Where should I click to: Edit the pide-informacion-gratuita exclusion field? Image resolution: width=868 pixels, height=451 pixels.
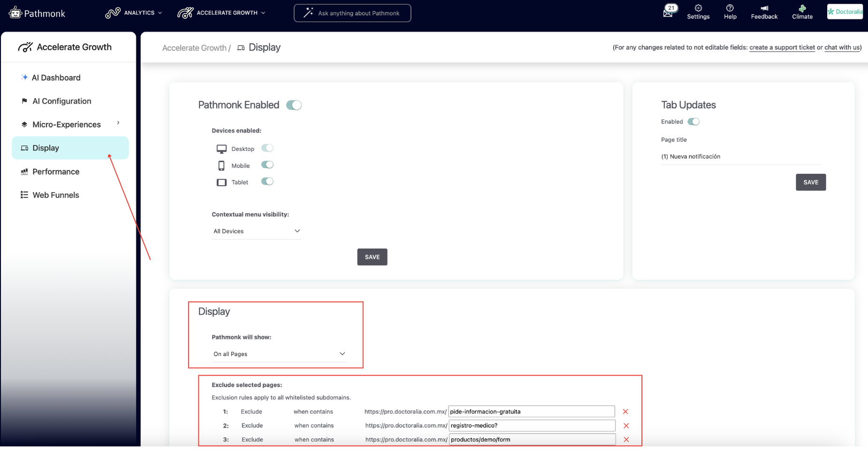[532, 412]
